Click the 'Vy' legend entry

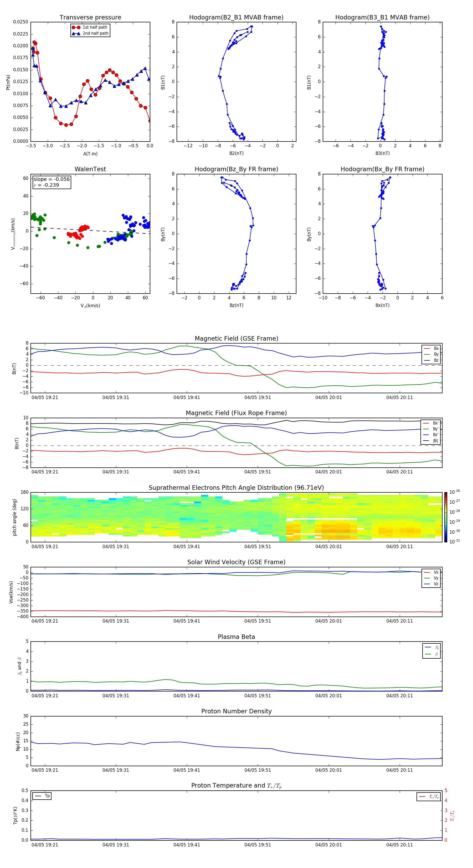[431, 578]
